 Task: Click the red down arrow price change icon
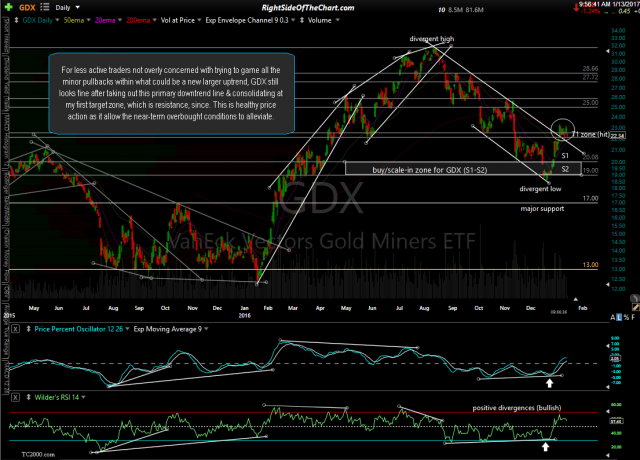coord(576,7)
